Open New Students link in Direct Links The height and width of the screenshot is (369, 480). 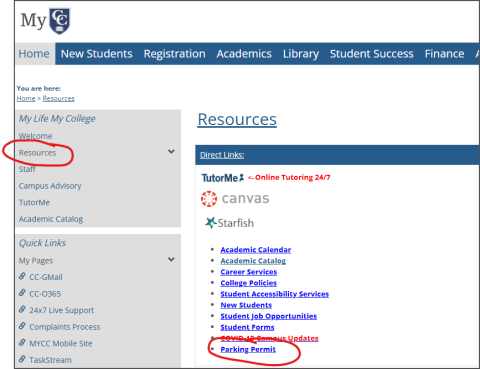point(246,305)
